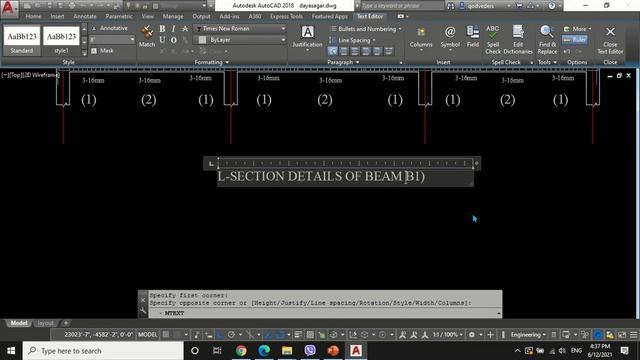Select the Standard text style

(22, 40)
